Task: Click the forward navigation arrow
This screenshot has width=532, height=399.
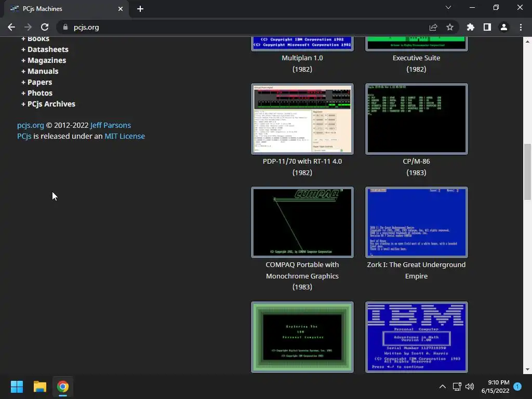Action: tap(28, 27)
